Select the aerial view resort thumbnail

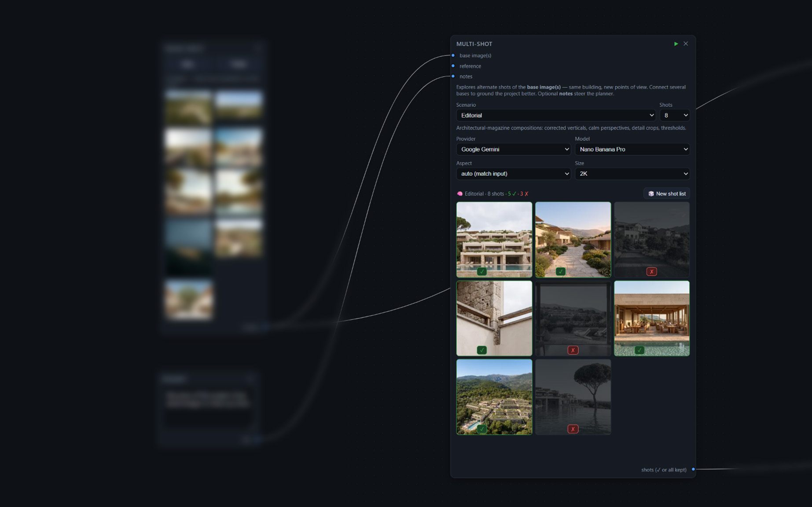[494, 397]
